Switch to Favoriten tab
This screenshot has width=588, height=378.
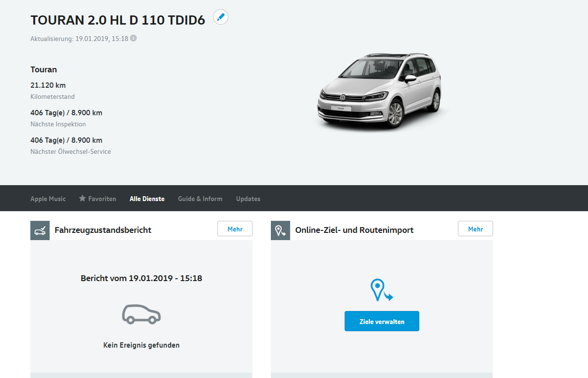(97, 199)
